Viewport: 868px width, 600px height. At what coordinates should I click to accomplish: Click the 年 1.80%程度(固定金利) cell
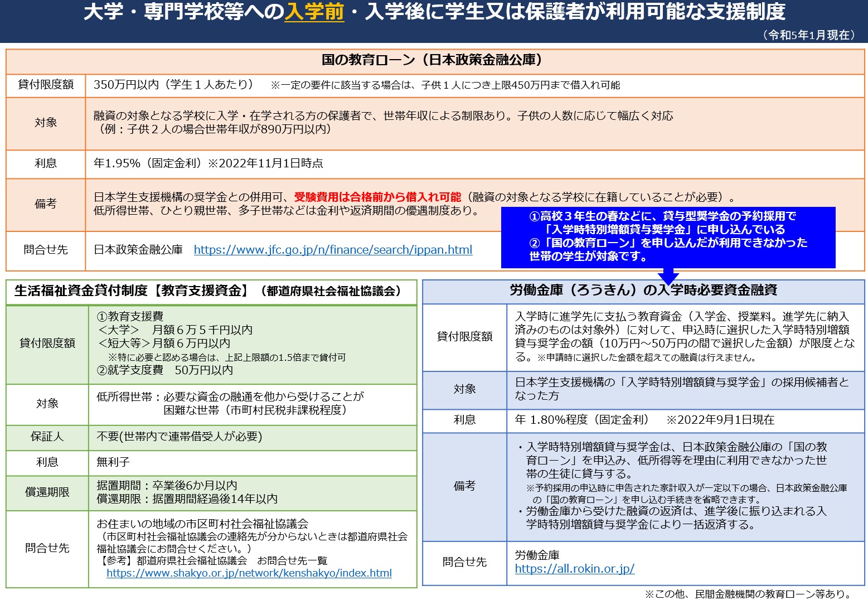click(581, 420)
